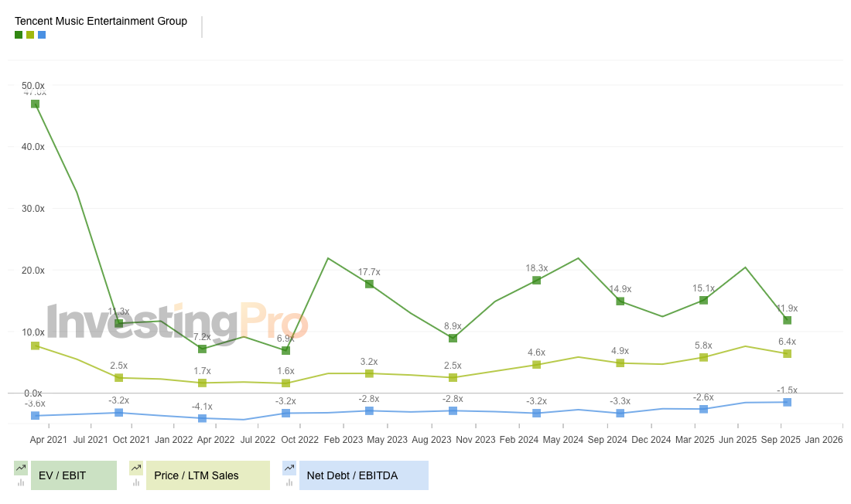Click the -1.5x Net Debt / EBITDA marker
The height and width of the screenshot is (504, 851).
click(x=787, y=402)
